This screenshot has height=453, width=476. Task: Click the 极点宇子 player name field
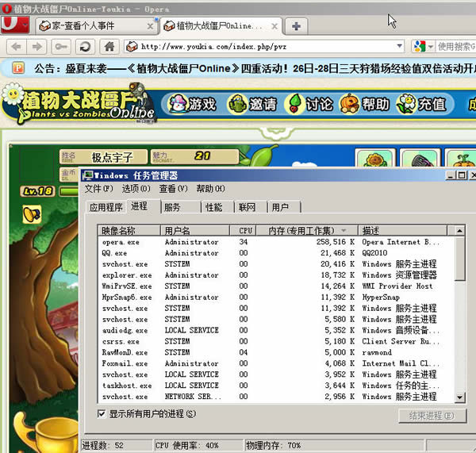(x=103, y=157)
